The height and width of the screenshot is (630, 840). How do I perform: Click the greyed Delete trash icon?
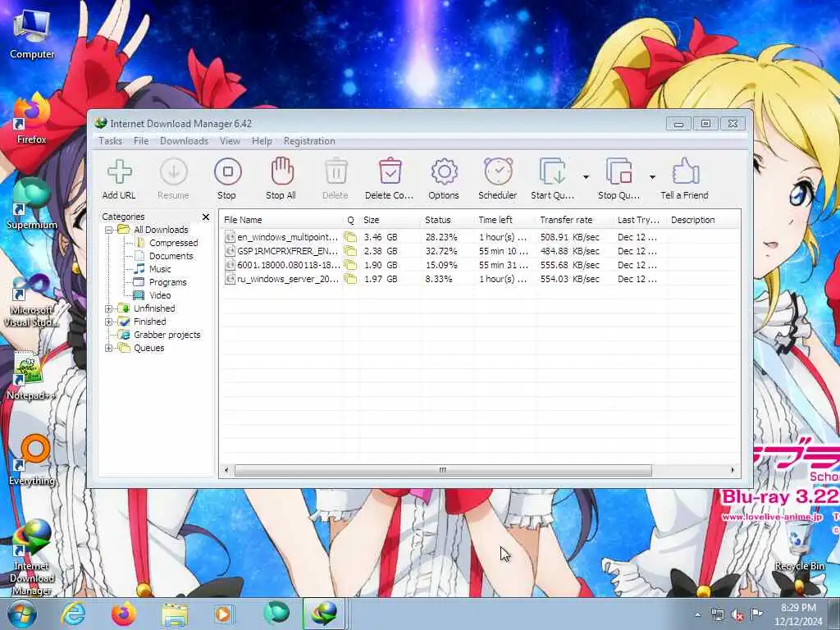click(336, 179)
